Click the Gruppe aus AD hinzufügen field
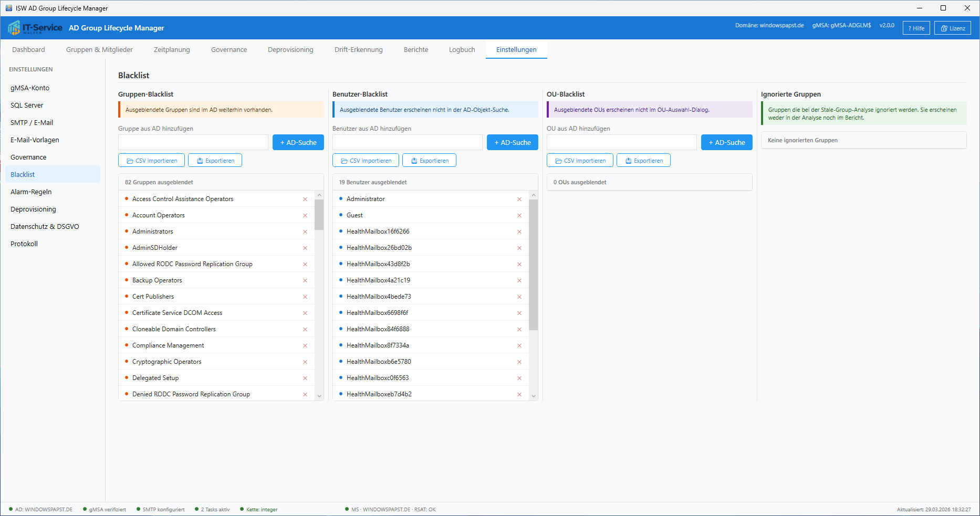 [193, 142]
